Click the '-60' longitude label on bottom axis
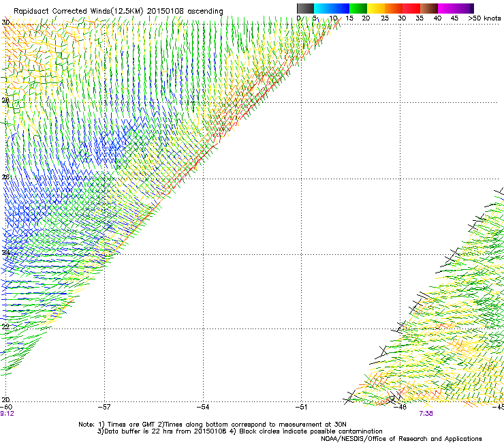Screen dimensions: 504x443 (6, 407)
